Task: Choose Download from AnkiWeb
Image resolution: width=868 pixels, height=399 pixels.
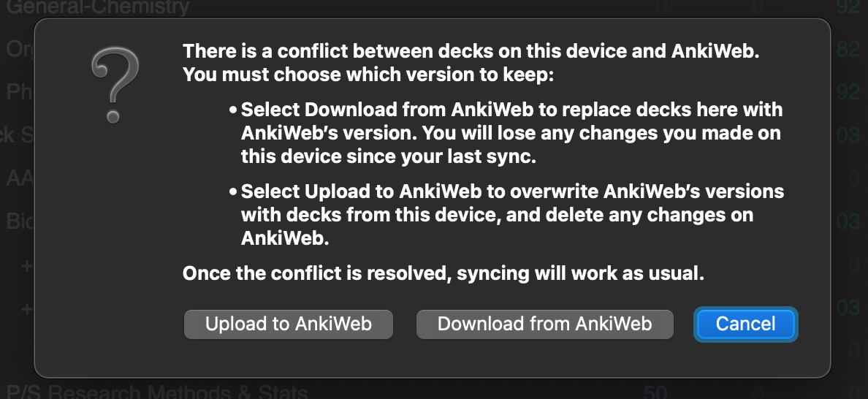Action: coord(545,324)
